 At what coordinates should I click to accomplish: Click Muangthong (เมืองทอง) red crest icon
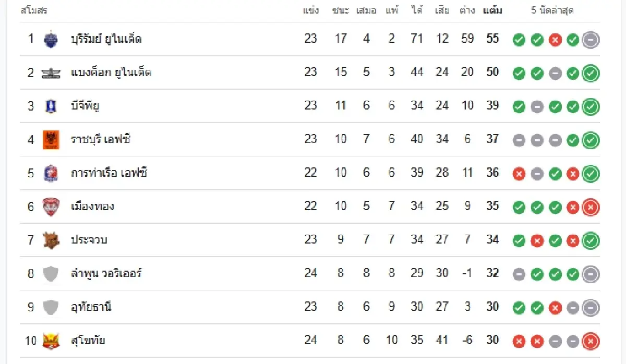tap(51, 207)
